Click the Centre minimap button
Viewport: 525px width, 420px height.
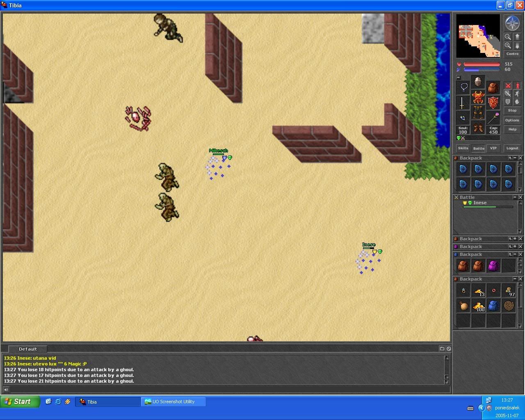[512, 54]
